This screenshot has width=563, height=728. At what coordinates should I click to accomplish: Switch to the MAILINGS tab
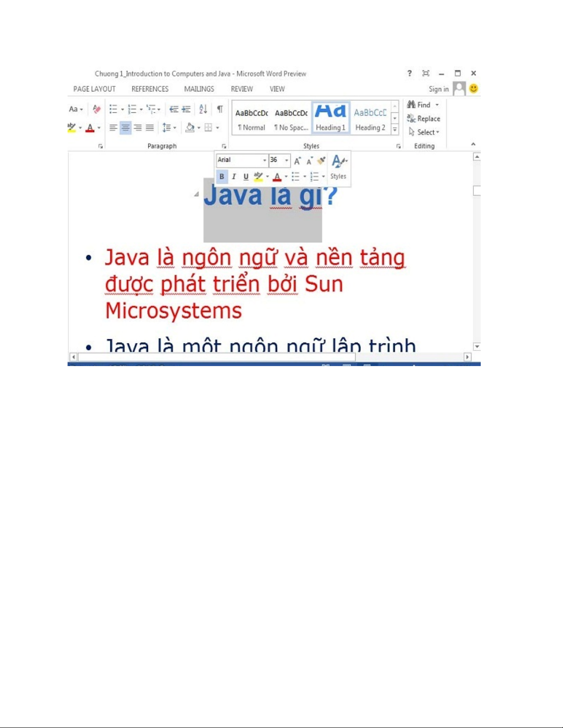tap(199, 89)
